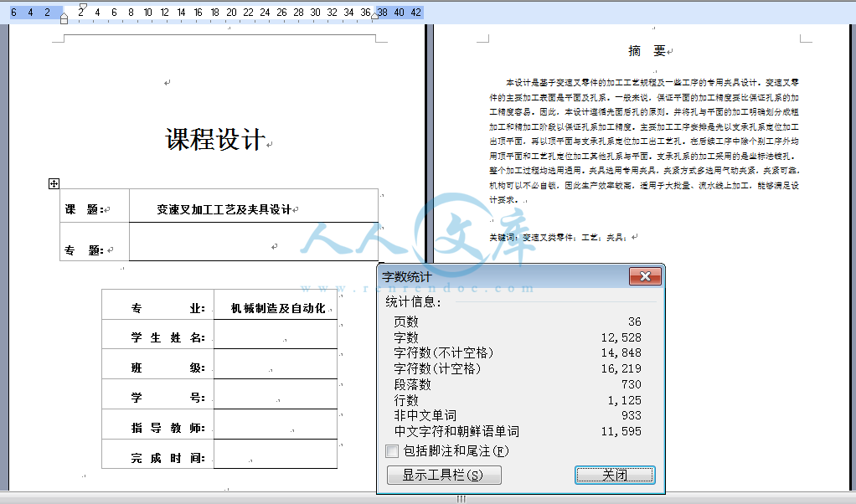Click the 摘 要 heading on page two
Screen dimensions: 856x504
pos(647,51)
